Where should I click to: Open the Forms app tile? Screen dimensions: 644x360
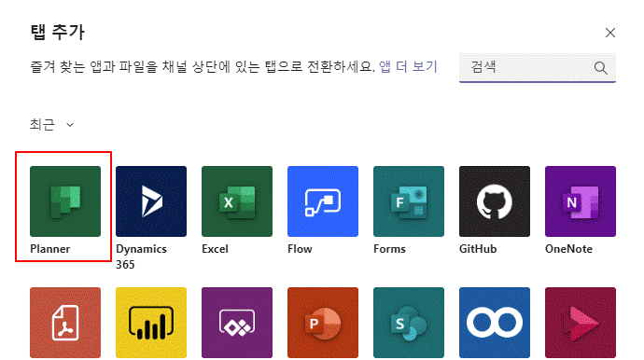pyautogui.click(x=409, y=201)
